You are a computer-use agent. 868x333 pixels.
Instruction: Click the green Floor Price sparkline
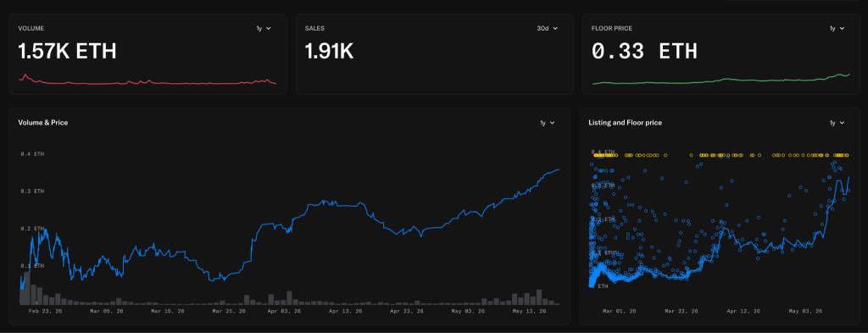tap(721, 80)
